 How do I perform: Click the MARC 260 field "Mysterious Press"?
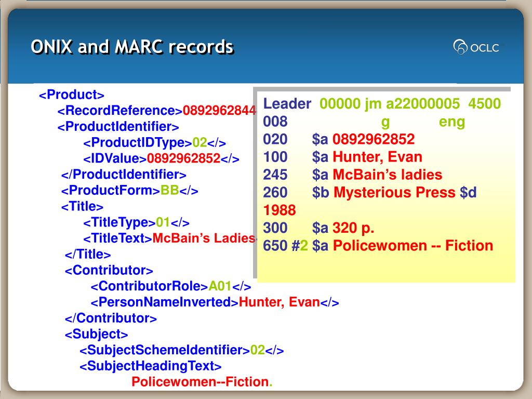coord(370,193)
